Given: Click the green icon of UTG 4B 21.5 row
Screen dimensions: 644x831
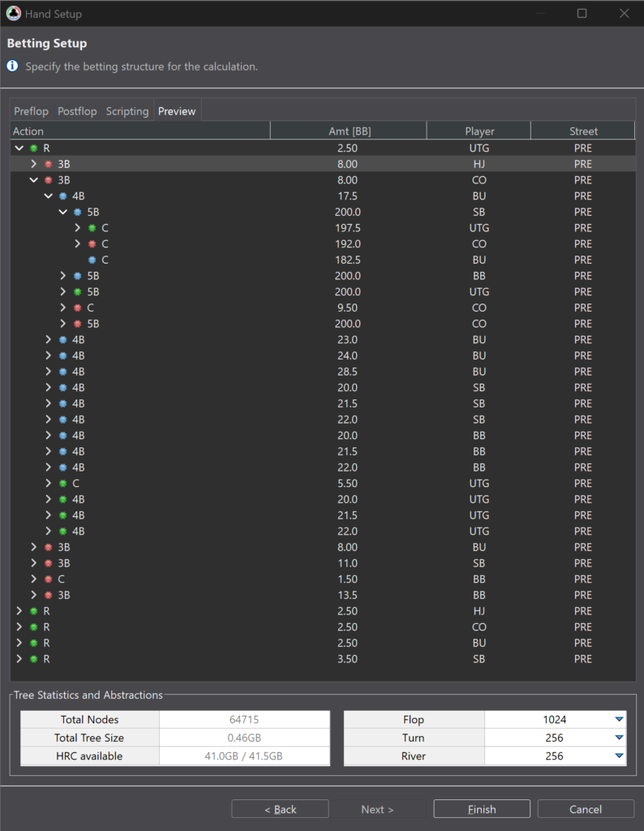Looking at the screenshot, I should pos(63,515).
